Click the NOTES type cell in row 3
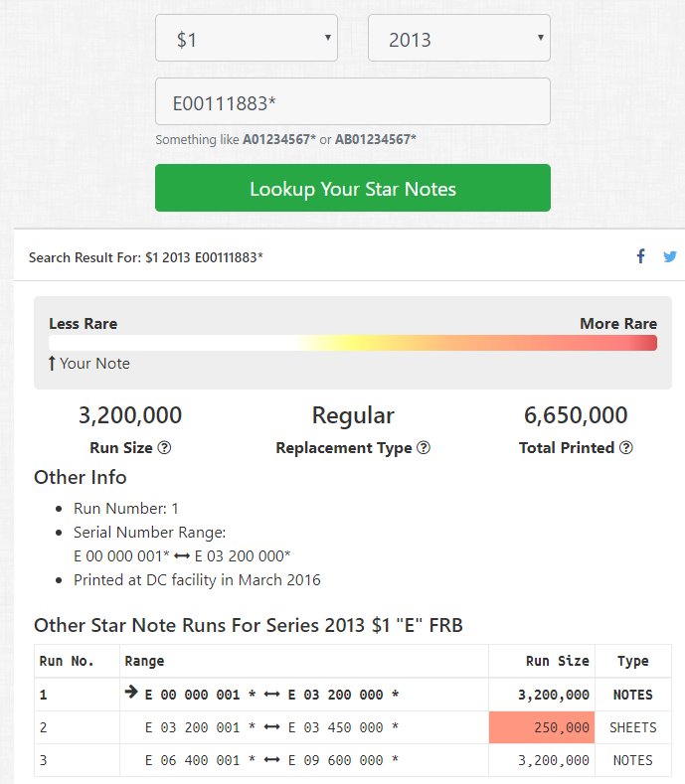 (633, 760)
